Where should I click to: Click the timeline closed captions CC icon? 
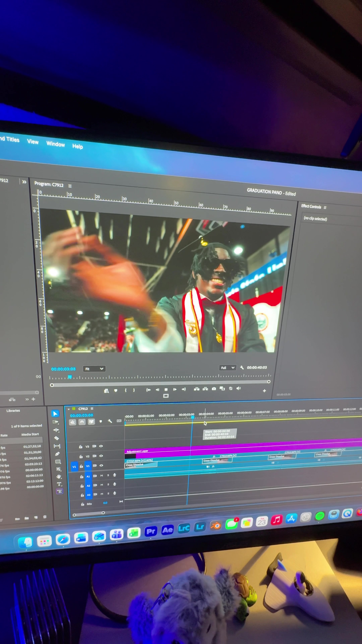coord(119,421)
